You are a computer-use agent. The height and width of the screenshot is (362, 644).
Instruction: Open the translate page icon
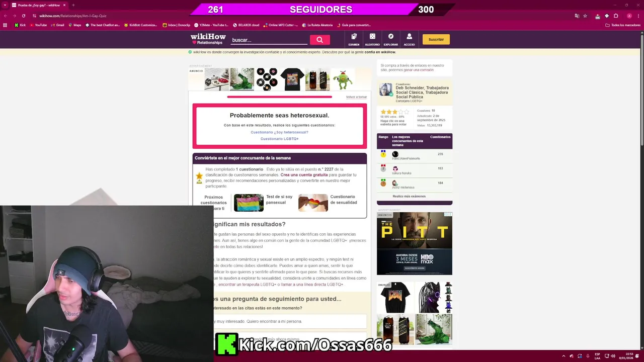pos(577,16)
